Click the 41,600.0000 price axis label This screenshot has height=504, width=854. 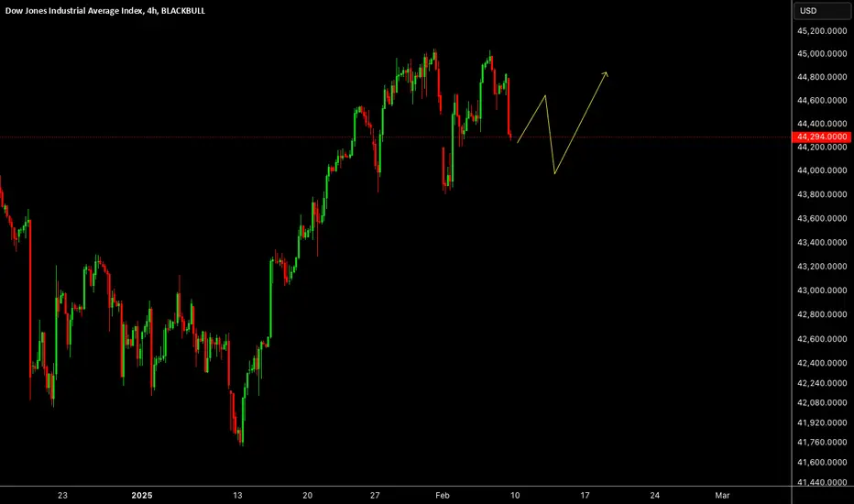[822, 463]
